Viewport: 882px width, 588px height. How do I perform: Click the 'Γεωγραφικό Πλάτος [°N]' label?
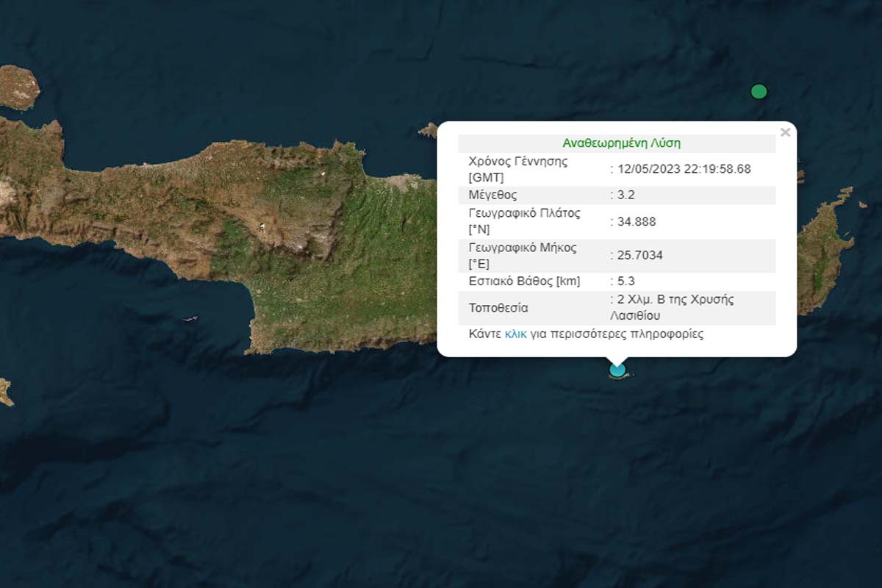(524, 221)
